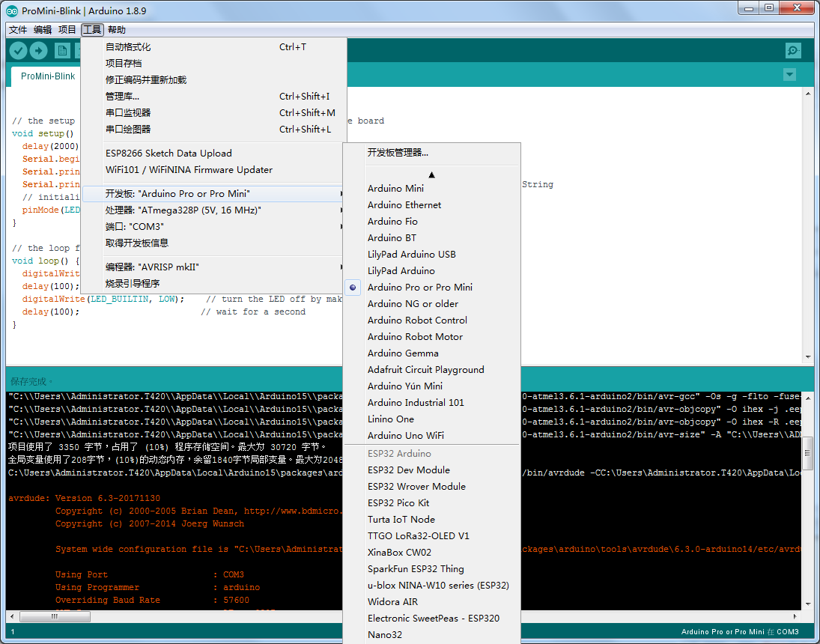Select ESP32 Wrover Module board

click(432, 487)
